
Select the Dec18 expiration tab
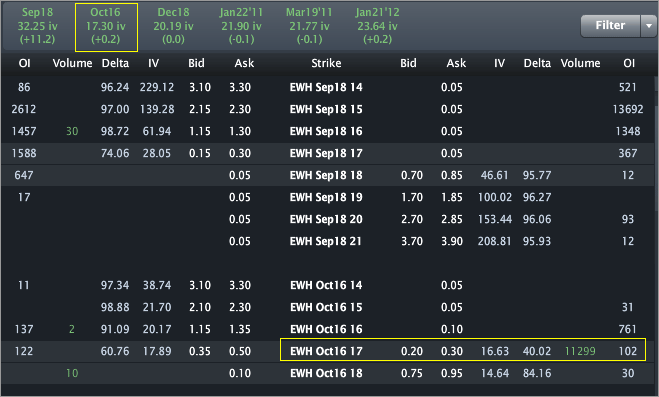173,26
